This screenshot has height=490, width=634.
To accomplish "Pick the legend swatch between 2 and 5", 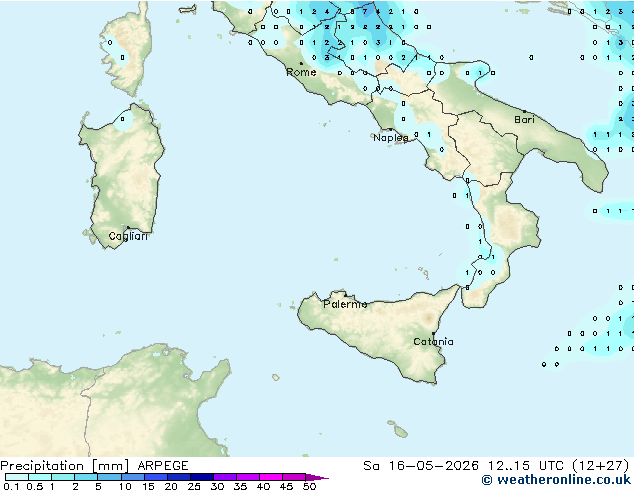I will pyautogui.click(x=86, y=477).
